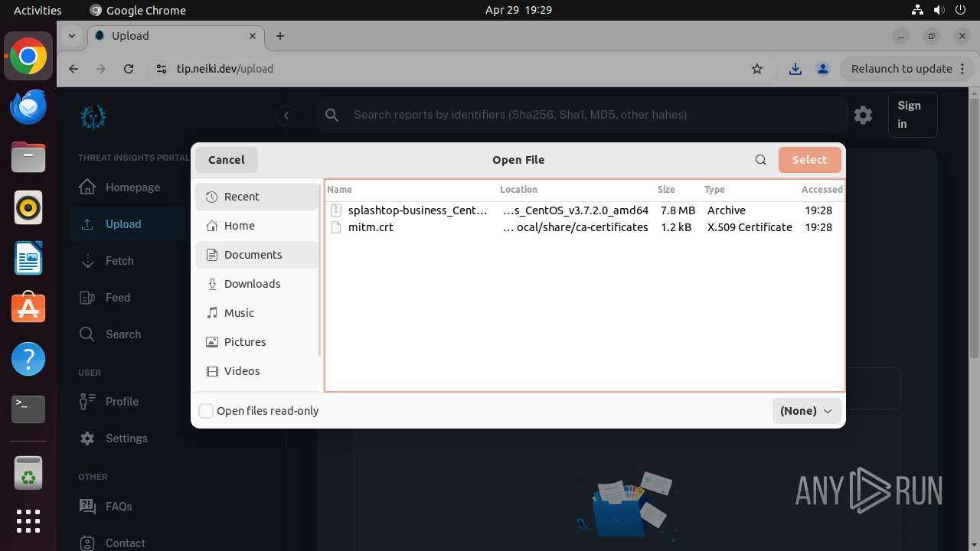This screenshot has width=980, height=551.
Task: Open a new browser tab
Action: pyautogui.click(x=280, y=36)
